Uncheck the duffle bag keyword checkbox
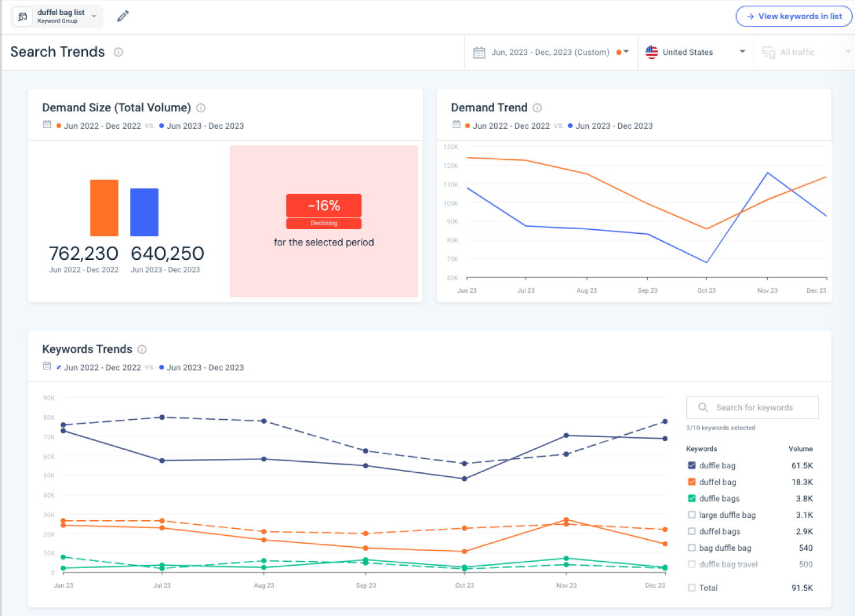Screen dimensions: 855x616 [x=692, y=465]
